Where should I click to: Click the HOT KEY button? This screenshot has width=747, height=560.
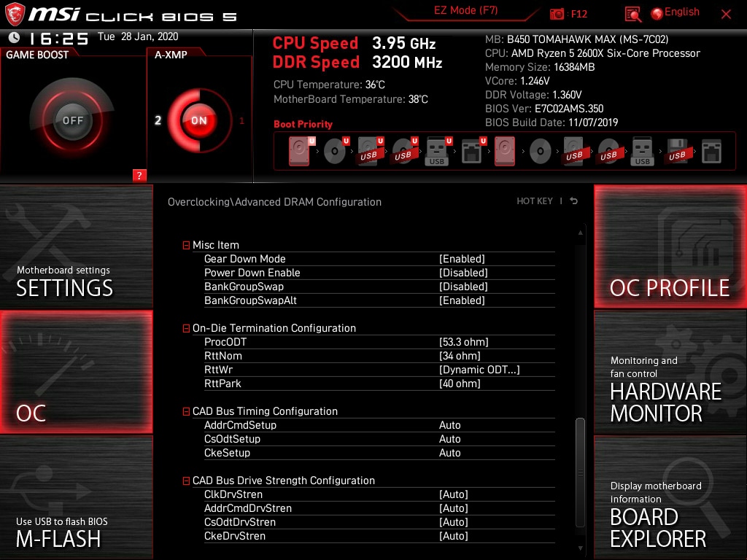535,201
